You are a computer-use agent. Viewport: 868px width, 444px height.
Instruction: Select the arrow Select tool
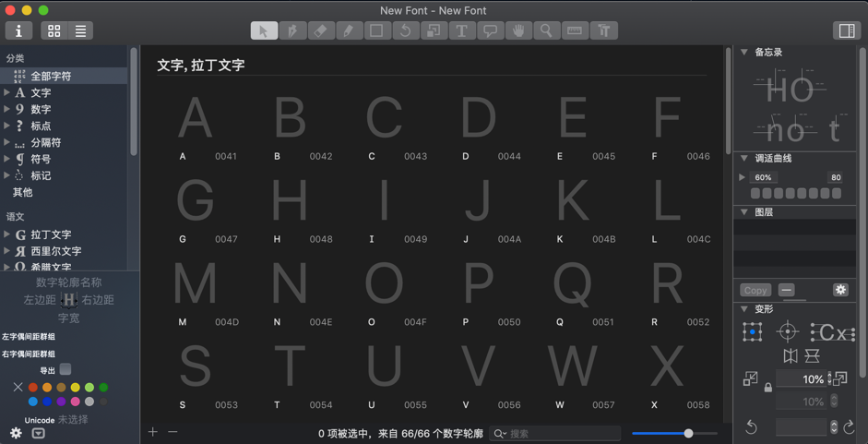[264, 30]
